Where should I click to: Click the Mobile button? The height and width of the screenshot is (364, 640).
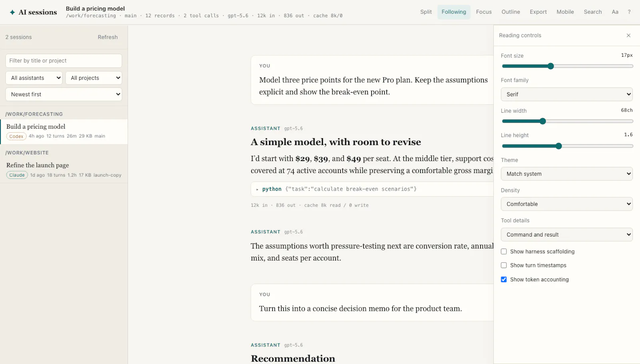[x=565, y=12]
